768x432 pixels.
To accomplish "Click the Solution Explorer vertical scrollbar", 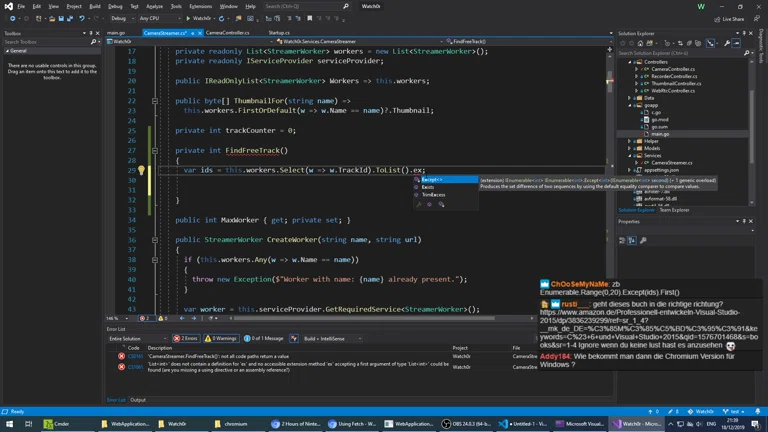I will (x=751, y=126).
